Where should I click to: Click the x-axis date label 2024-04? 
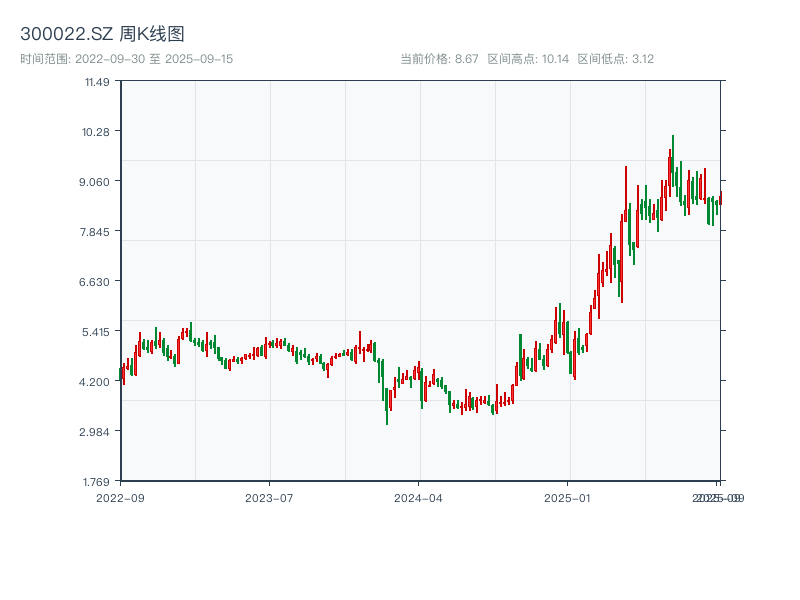[x=418, y=498]
